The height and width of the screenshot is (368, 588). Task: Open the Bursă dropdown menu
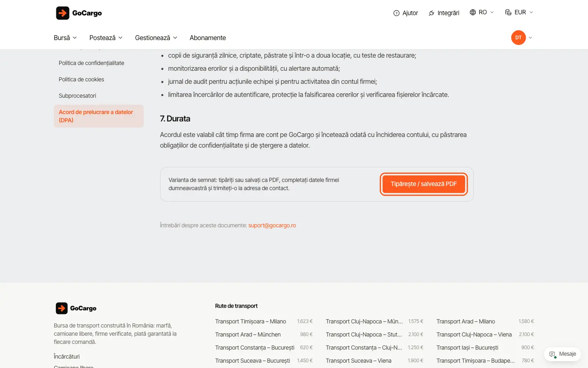click(65, 38)
